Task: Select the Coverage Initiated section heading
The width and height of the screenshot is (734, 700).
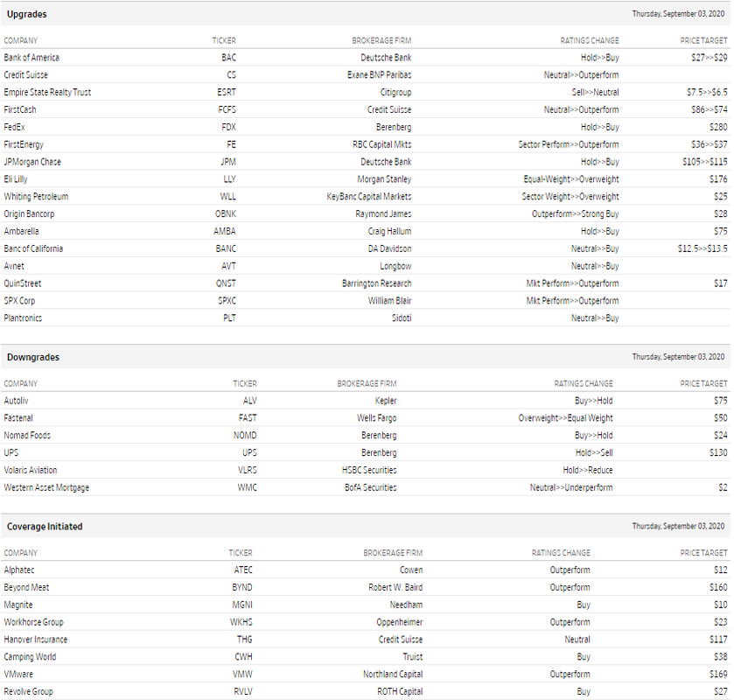Action: tap(45, 527)
